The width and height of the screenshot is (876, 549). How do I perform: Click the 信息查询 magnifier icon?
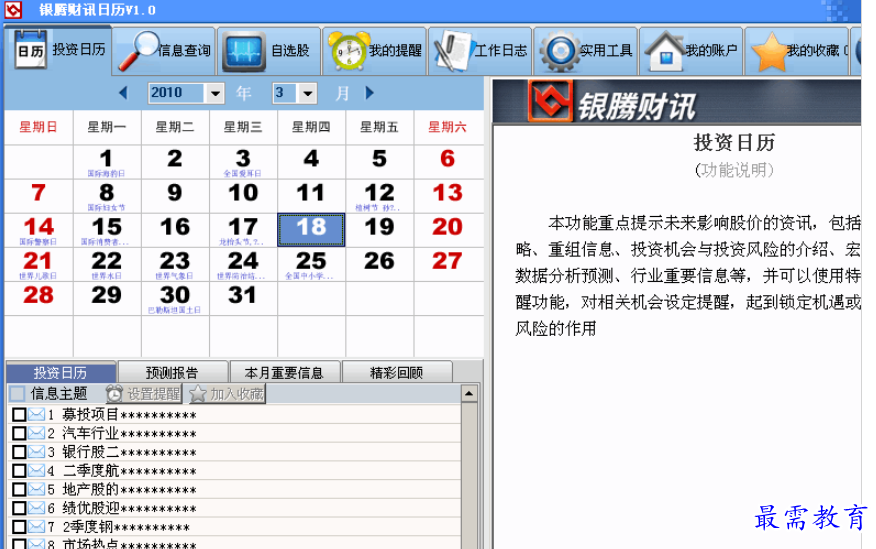point(138,51)
